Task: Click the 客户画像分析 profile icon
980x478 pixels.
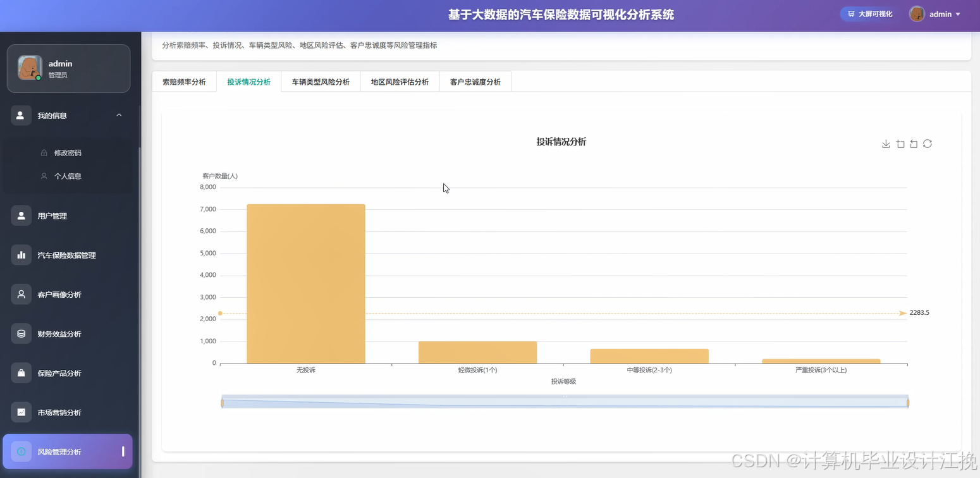Action: [x=21, y=294]
